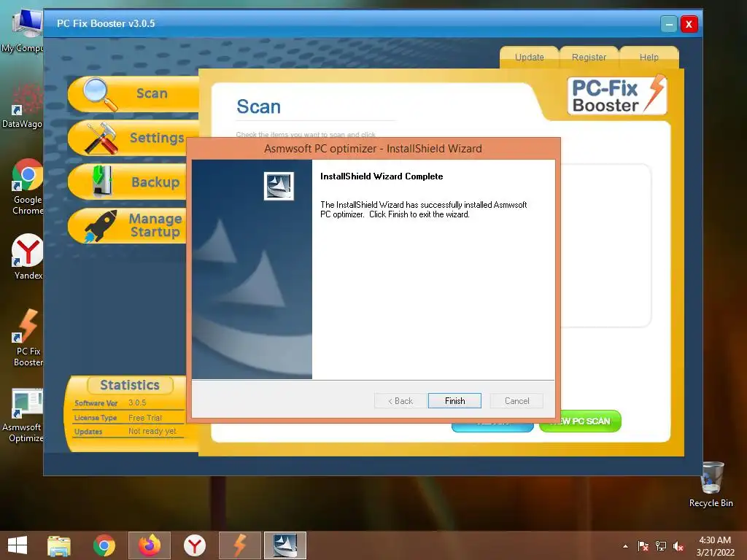Open Yandex browser from the taskbar
The image size is (747, 560).
195,545
